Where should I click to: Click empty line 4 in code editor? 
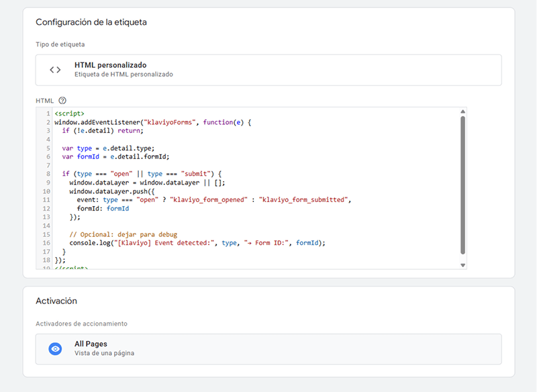pos(257,140)
